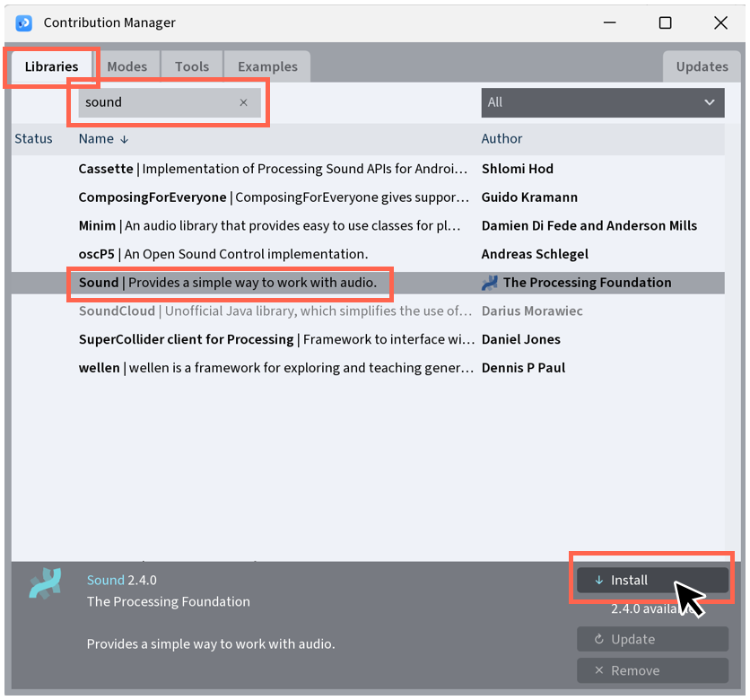Screen dimensions: 750x700
Task: Clear the search field with the X icon
Action: pos(243,102)
